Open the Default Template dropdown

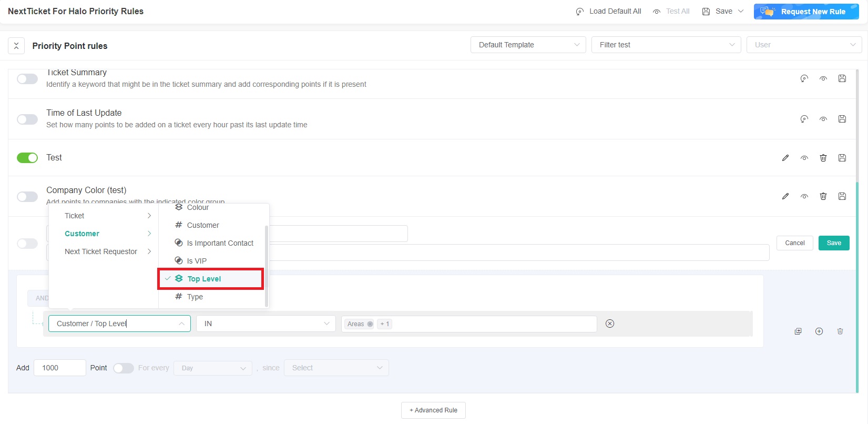[x=528, y=45]
